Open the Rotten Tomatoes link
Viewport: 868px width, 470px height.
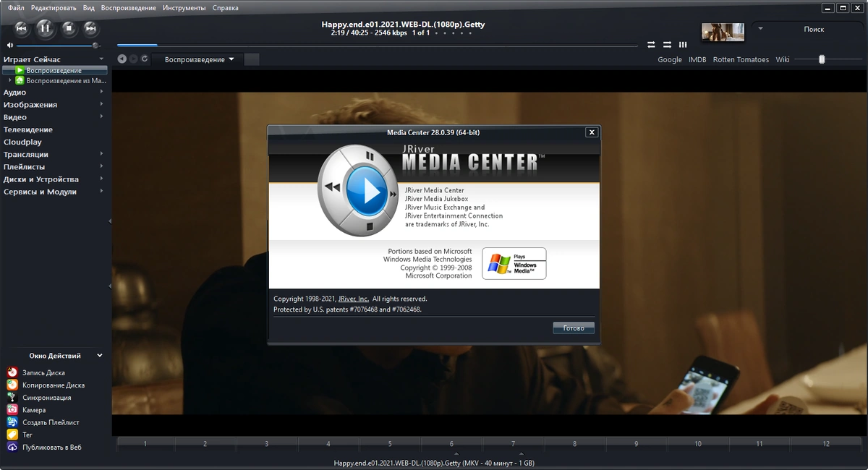(741, 60)
